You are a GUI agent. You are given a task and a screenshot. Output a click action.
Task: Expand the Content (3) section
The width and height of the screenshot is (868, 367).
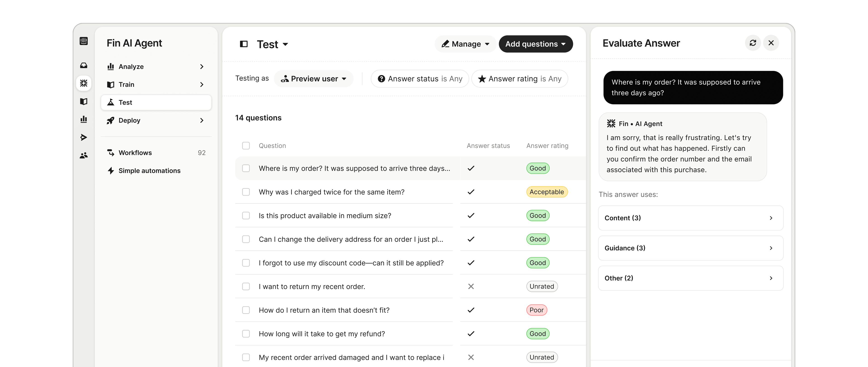[691, 218]
